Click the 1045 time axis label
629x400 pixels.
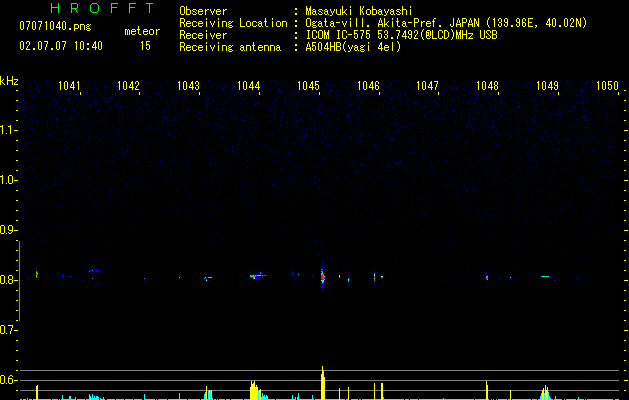pyautogui.click(x=308, y=86)
